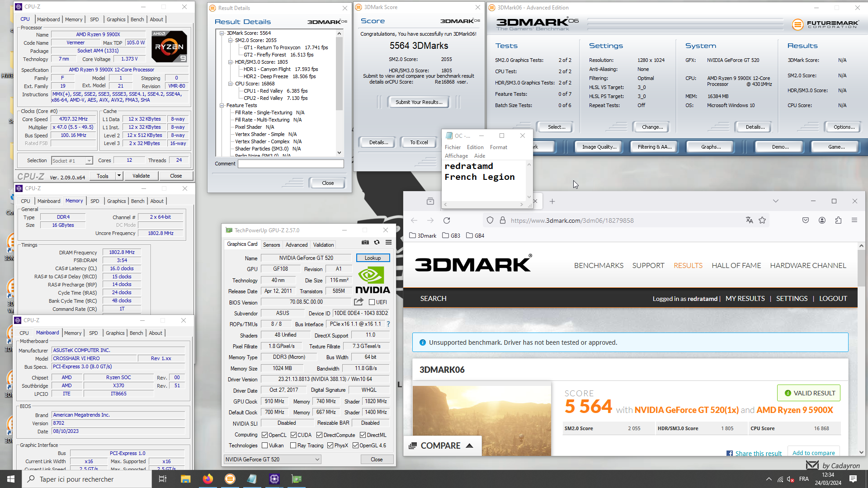Viewport: 868px width, 488px height.
Task: Toggle the OpenCL checkbox
Action: coord(265,435)
